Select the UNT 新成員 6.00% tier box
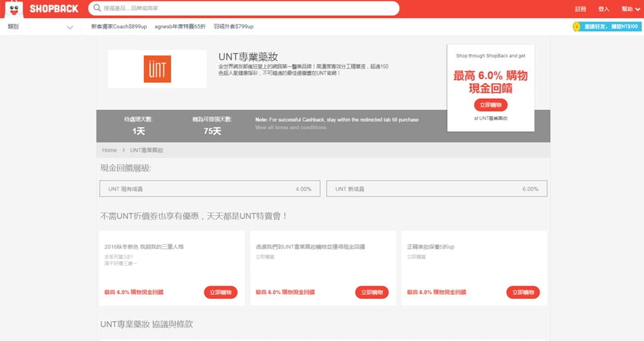644x341 pixels. click(x=436, y=189)
